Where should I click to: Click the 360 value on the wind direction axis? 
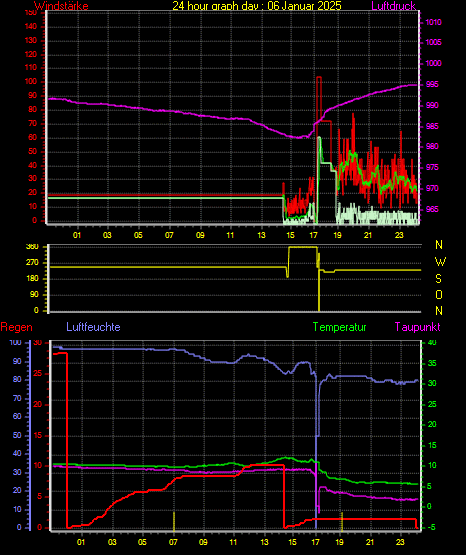point(32,247)
